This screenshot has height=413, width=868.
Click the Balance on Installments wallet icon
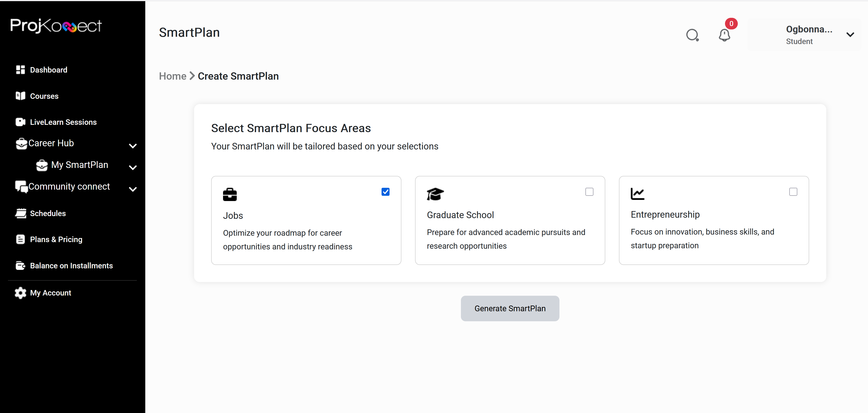21,266
